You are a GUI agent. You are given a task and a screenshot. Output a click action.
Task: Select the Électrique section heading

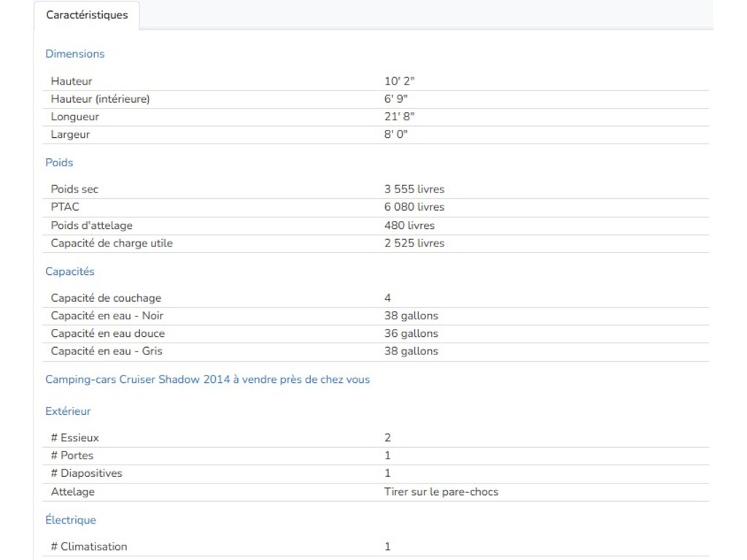(x=70, y=520)
